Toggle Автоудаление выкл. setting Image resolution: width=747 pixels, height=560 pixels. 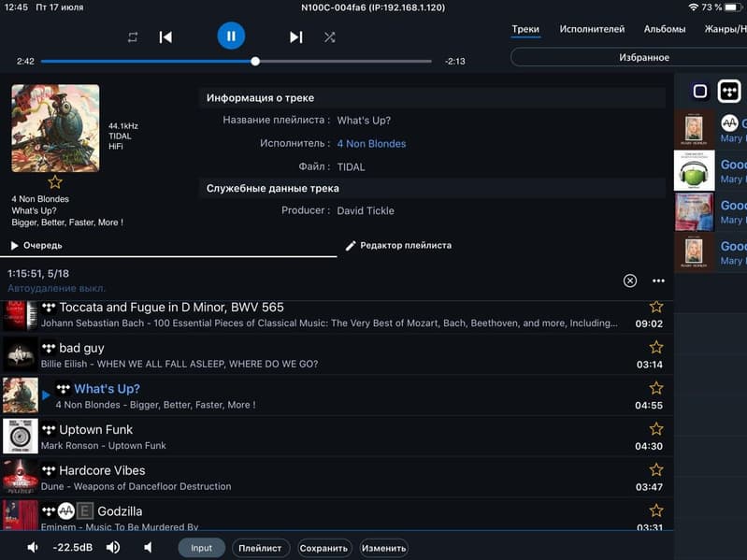click(57, 288)
